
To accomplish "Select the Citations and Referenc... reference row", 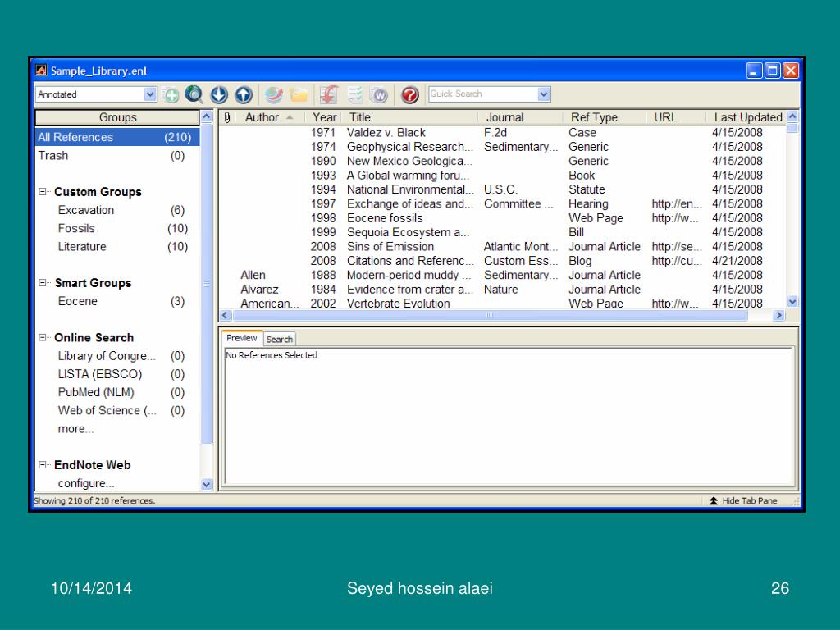I will (501, 261).
